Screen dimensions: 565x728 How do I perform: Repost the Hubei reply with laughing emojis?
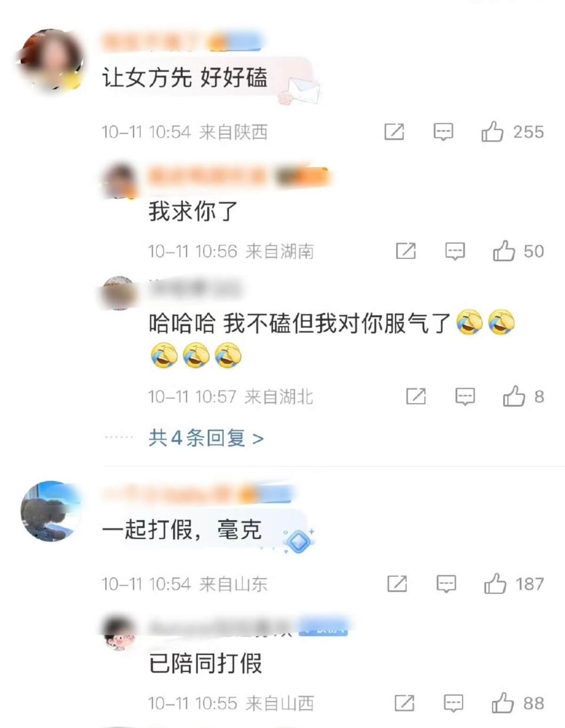click(416, 397)
